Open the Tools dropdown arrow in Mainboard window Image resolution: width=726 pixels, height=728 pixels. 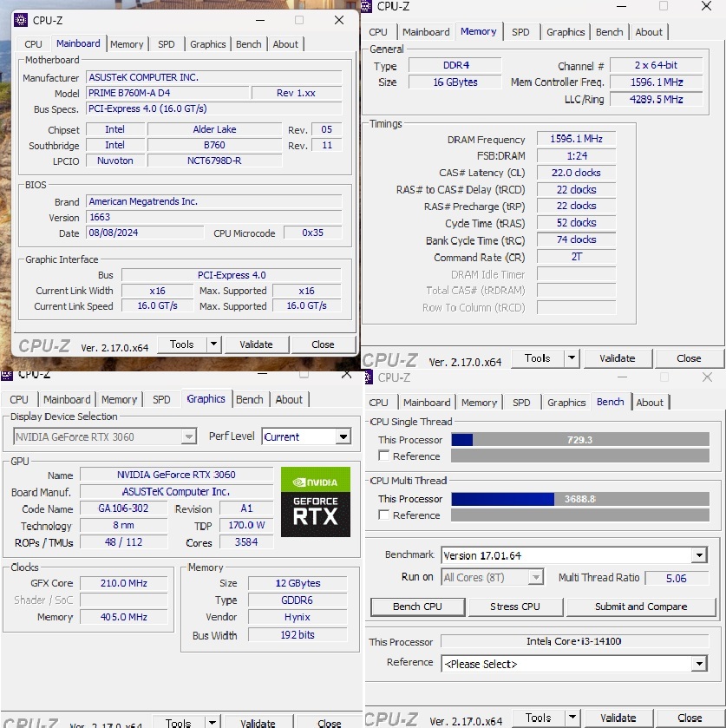coord(213,344)
